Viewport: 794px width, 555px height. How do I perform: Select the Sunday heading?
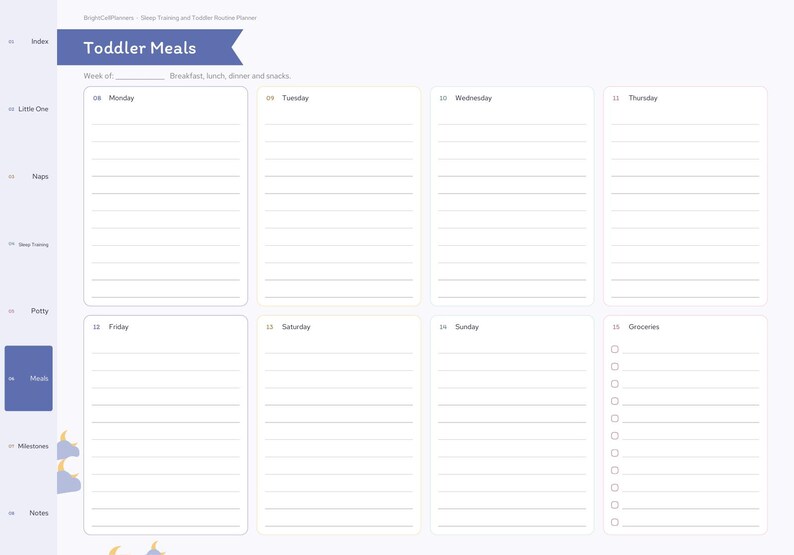467,327
